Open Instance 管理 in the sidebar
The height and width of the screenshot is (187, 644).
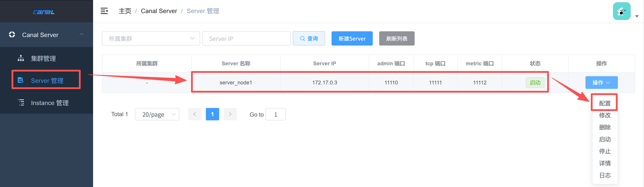pyautogui.click(x=47, y=103)
